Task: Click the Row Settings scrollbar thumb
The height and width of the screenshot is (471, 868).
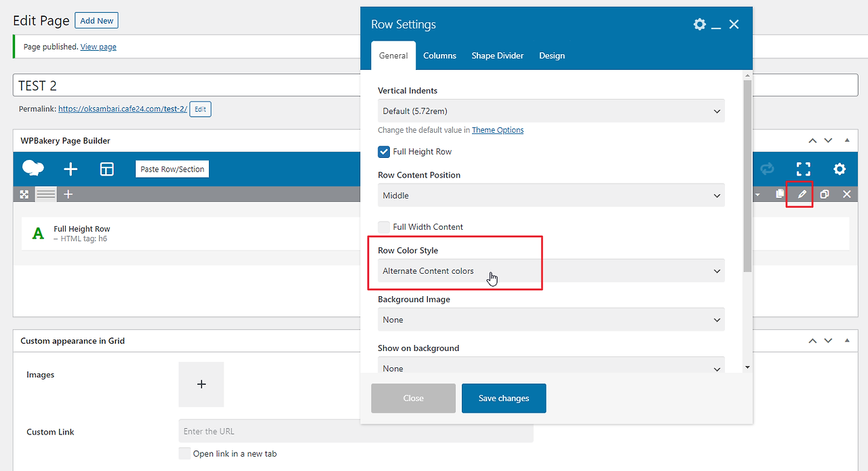Action: (747, 175)
